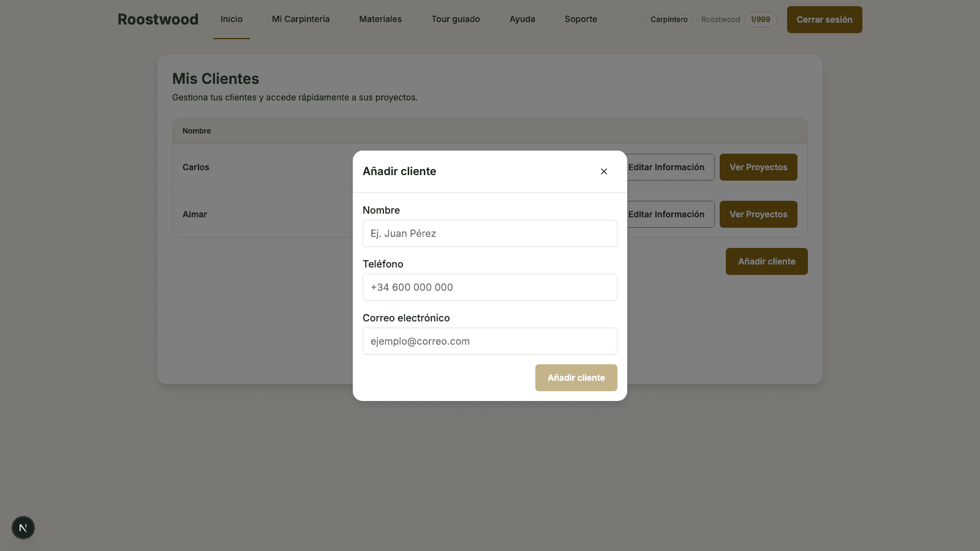
Task: Click the Mis Clientes heading
Action: (x=216, y=79)
